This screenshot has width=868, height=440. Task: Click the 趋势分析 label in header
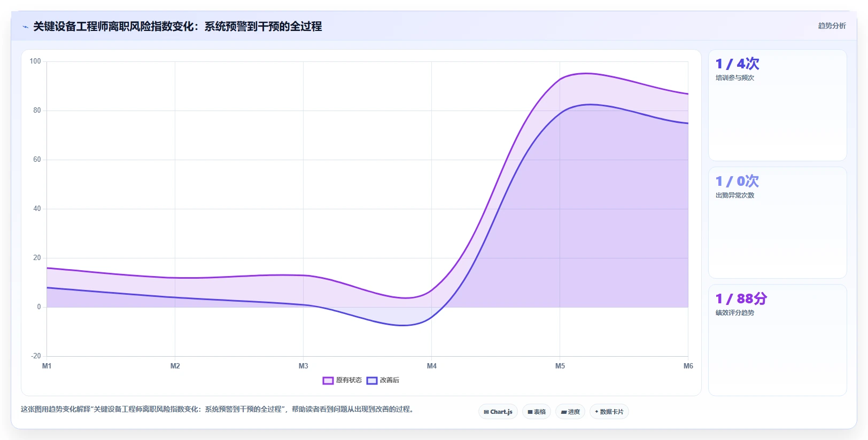tap(832, 26)
